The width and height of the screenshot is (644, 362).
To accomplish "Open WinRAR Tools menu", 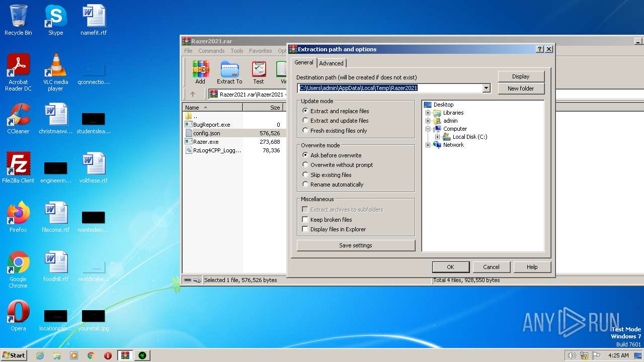I will point(237,51).
